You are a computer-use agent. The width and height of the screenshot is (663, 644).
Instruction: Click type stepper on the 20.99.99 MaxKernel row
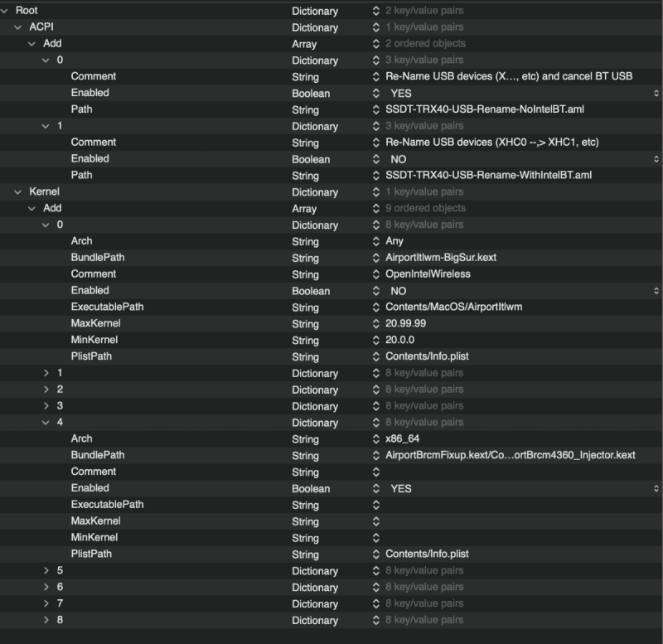[375, 324]
